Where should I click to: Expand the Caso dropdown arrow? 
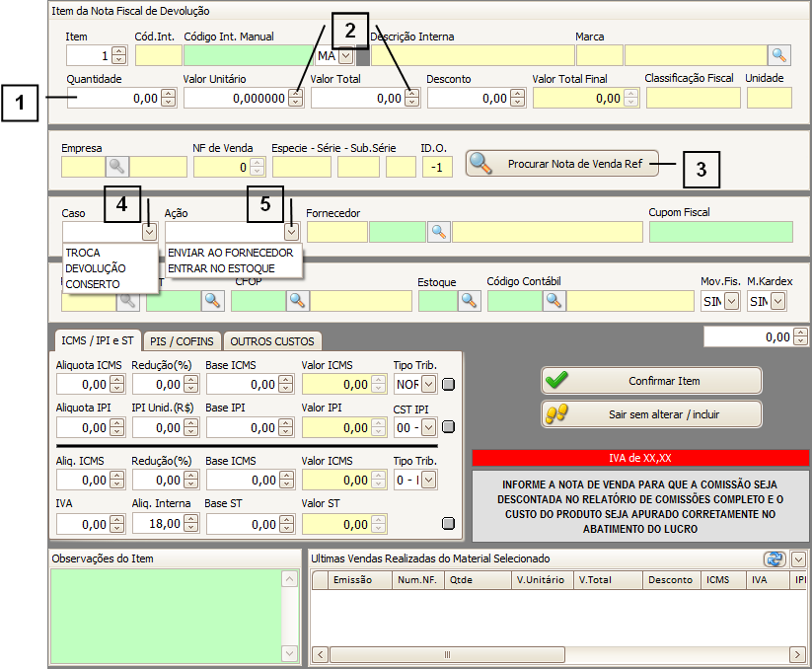(x=149, y=232)
